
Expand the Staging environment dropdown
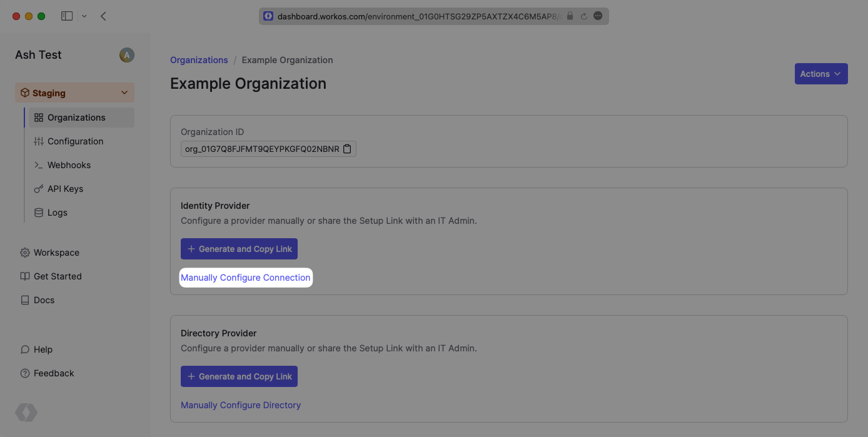(x=124, y=93)
